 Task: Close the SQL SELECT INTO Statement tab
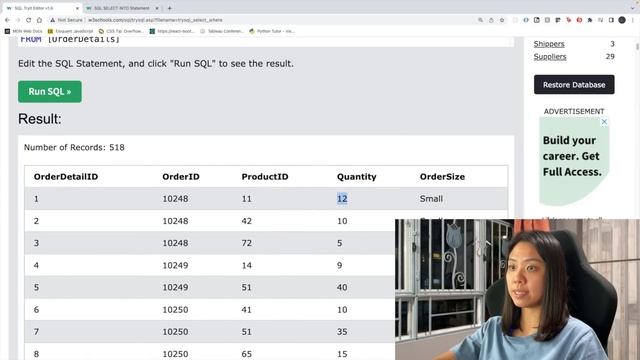[x=157, y=8]
